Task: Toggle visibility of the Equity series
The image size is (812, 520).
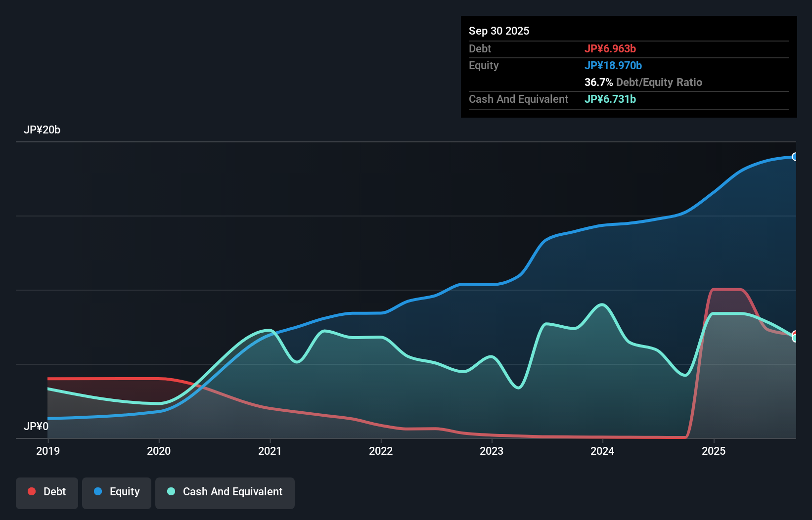Action: point(116,492)
